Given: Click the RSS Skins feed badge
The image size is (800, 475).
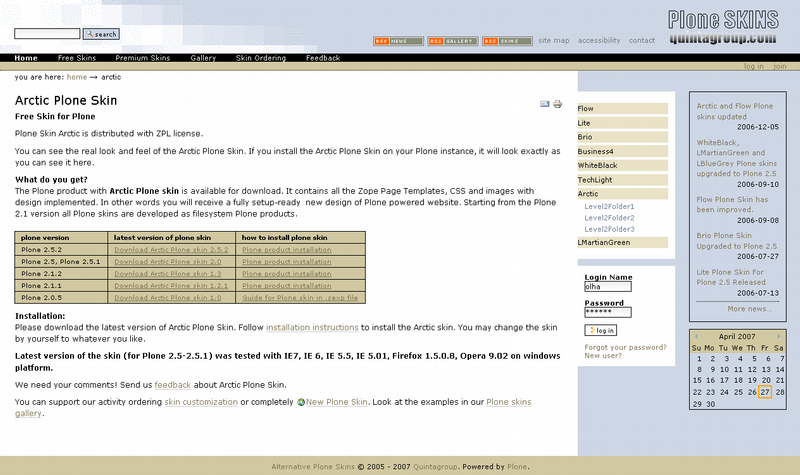Looking at the screenshot, I should pos(504,41).
